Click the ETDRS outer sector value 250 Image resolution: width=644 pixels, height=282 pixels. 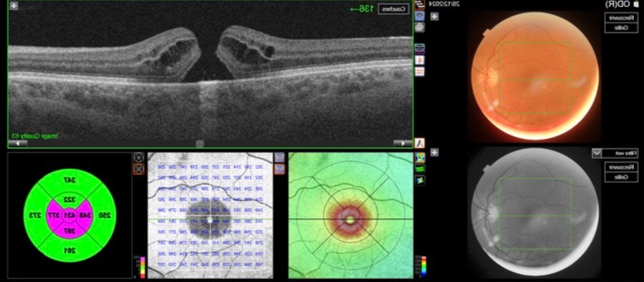tap(106, 215)
